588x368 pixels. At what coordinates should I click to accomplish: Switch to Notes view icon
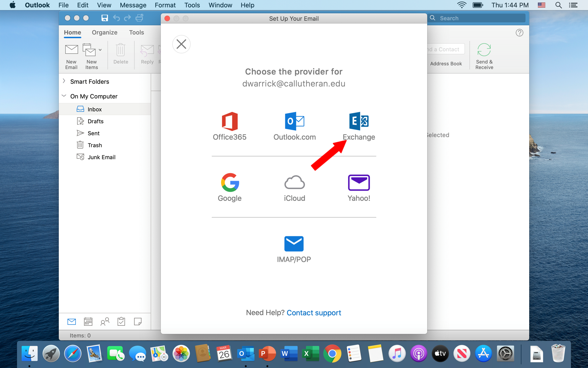[x=138, y=322]
